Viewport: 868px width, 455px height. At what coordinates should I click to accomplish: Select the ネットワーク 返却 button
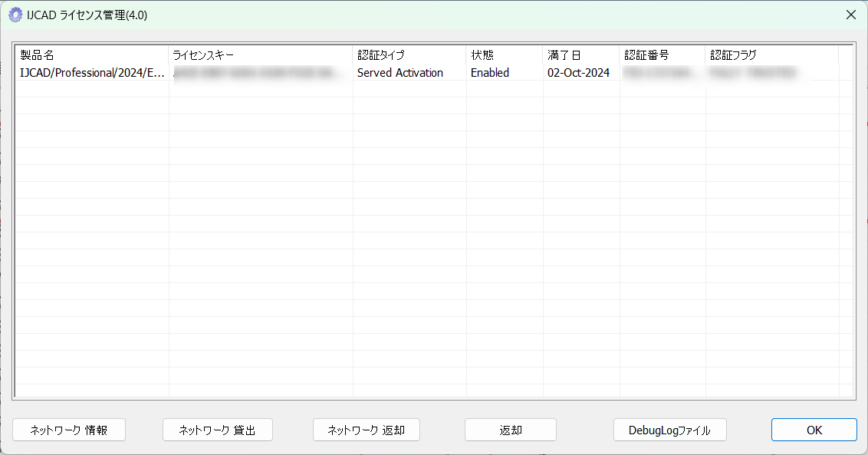(367, 430)
